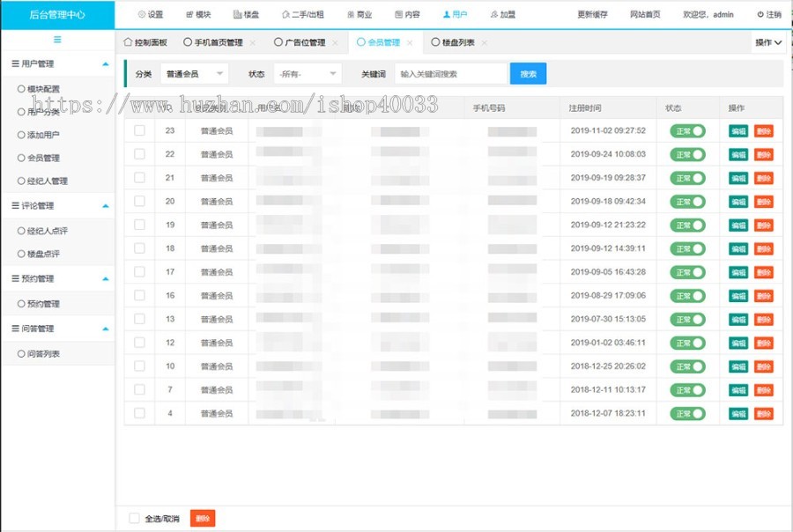The height and width of the screenshot is (532, 793).
Task: Close the 手机首页管理 tab
Action: click(x=253, y=43)
